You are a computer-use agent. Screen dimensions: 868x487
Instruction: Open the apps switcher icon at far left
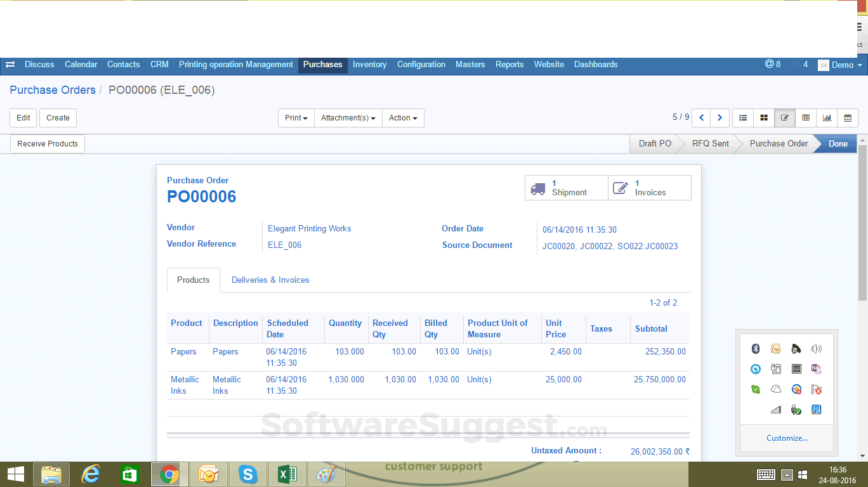pyautogui.click(x=10, y=64)
